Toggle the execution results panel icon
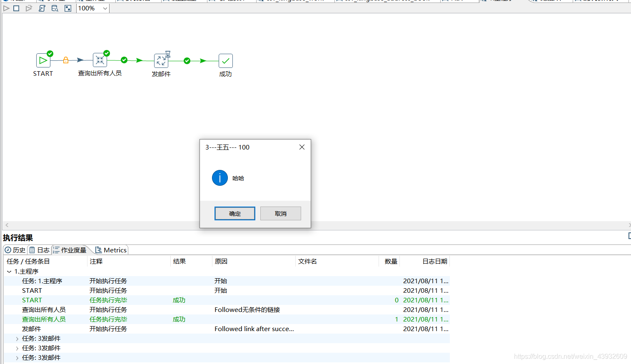The image size is (631, 364). click(x=68, y=8)
